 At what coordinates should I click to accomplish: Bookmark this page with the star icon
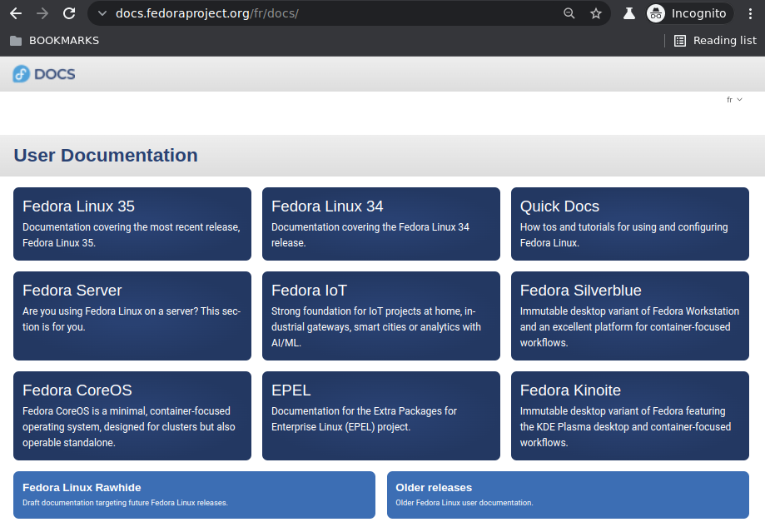596,13
